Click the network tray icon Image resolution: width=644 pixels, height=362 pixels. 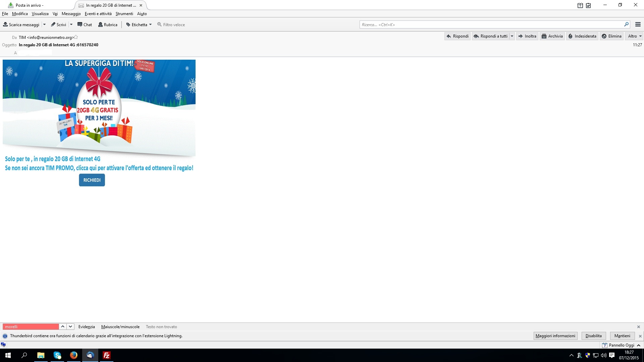click(x=596, y=355)
